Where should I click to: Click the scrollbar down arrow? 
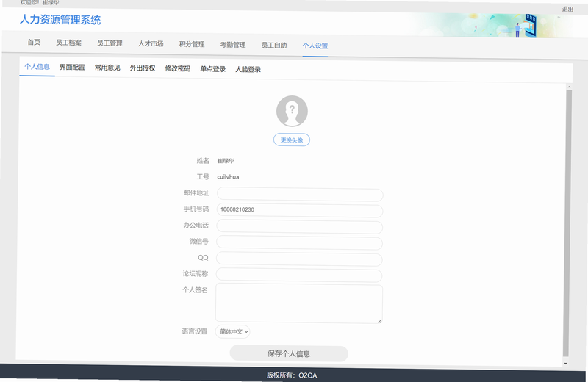566,363
